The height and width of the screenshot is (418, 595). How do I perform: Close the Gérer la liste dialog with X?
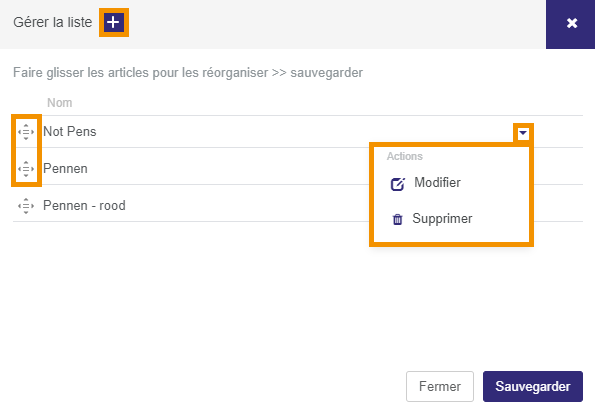coord(571,24)
